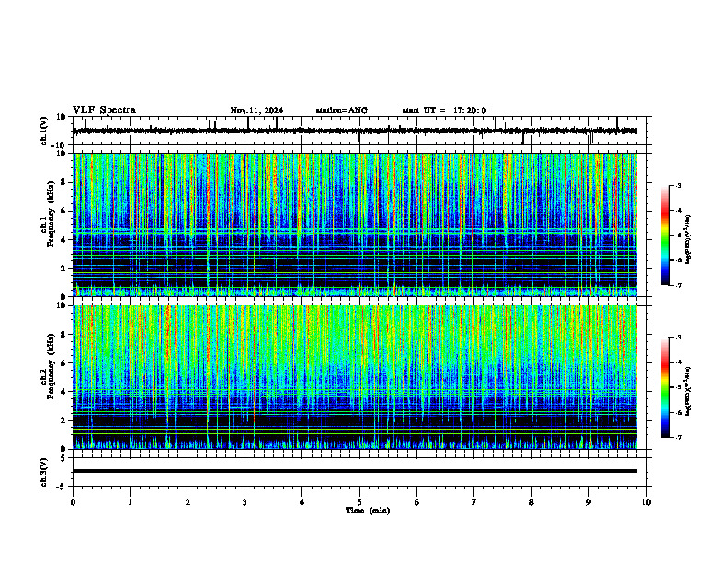This screenshot has width=728, height=563.
Task: Click the thick black ch.3 voltage line
Action: click(354, 471)
